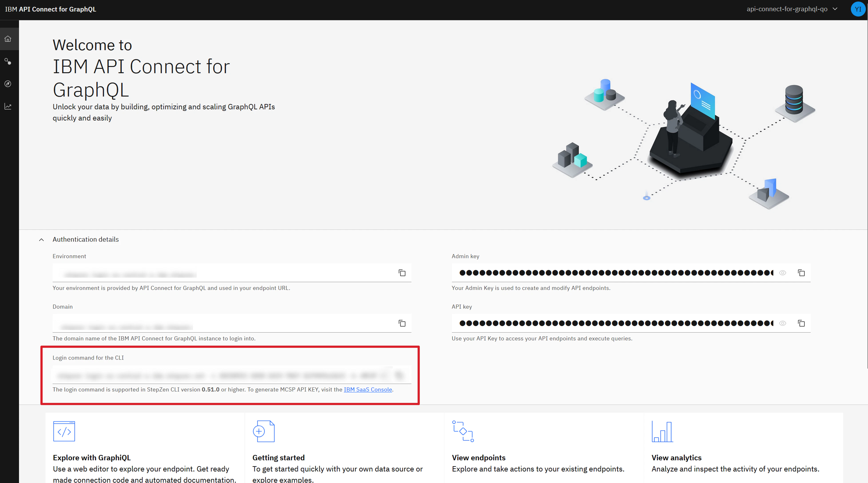Copy the Admin key

click(x=801, y=273)
